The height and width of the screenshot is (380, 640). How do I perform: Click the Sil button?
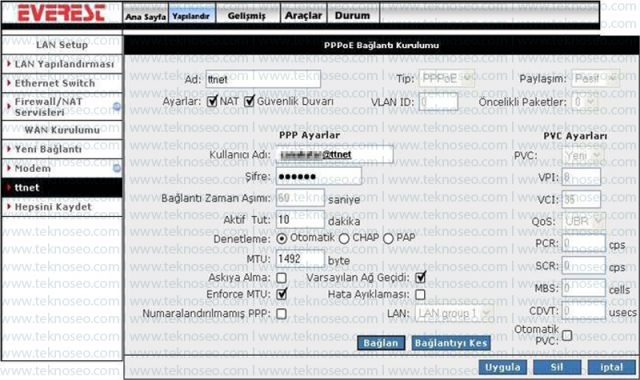557,367
